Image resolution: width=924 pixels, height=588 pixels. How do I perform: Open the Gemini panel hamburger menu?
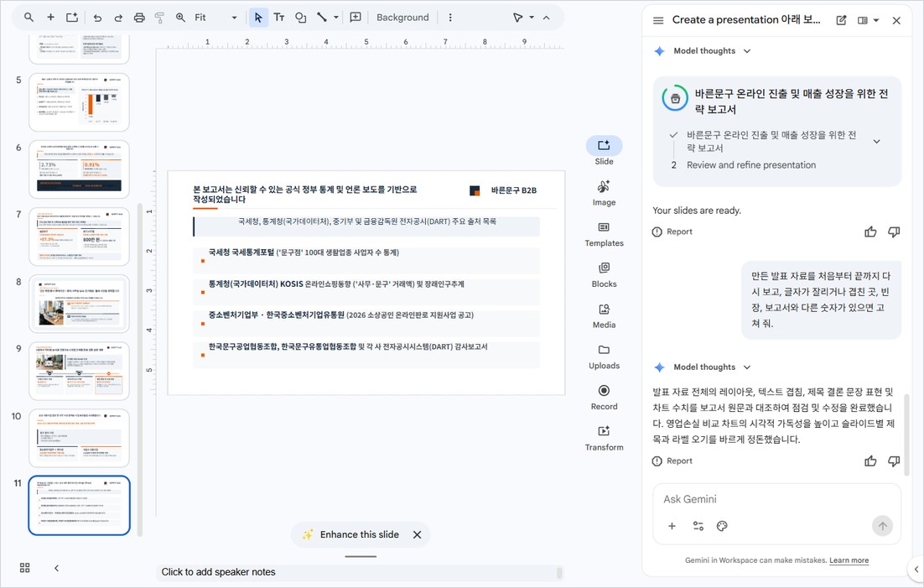pyautogui.click(x=658, y=20)
